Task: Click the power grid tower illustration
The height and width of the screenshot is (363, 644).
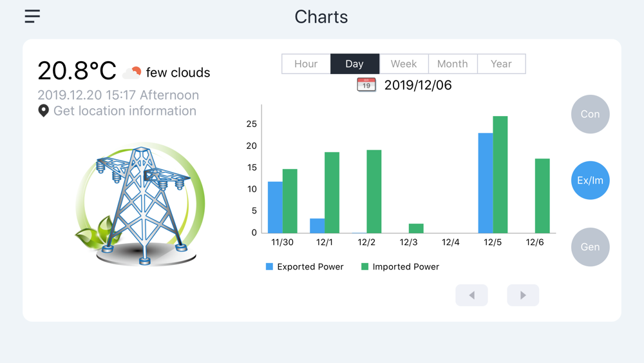Action: tap(140, 203)
